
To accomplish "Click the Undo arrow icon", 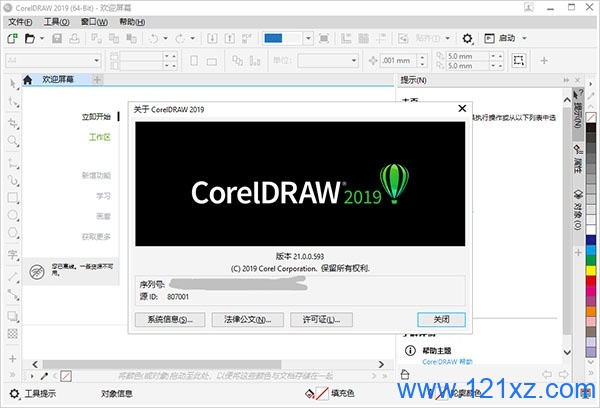I will click(153, 38).
